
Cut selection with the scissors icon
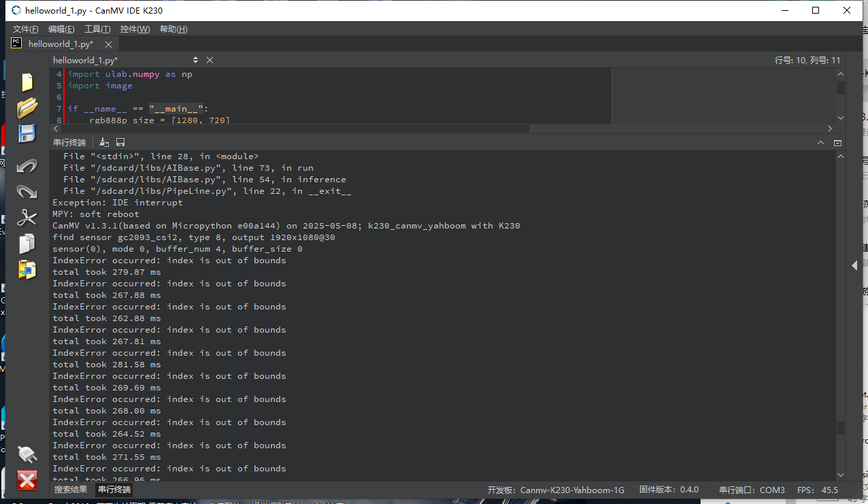[27, 218]
